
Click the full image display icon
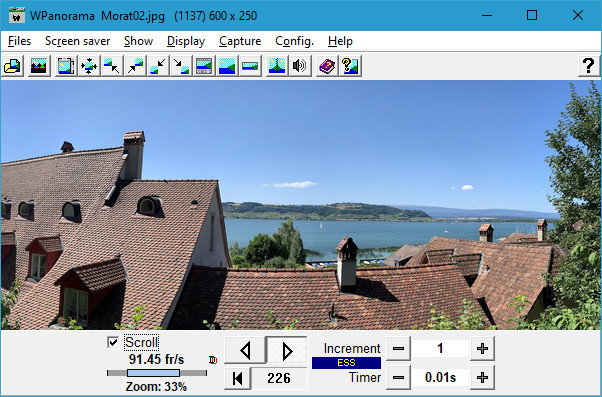click(227, 66)
